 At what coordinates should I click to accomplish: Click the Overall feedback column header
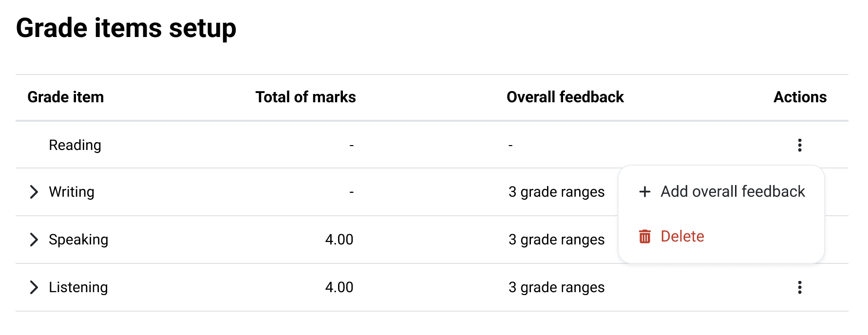pyautogui.click(x=565, y=97)
